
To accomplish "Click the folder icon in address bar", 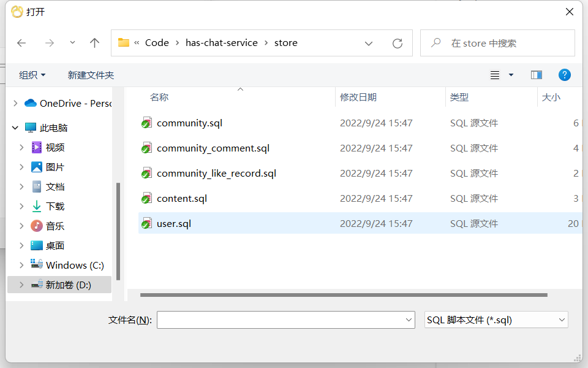I will [123, 42].
